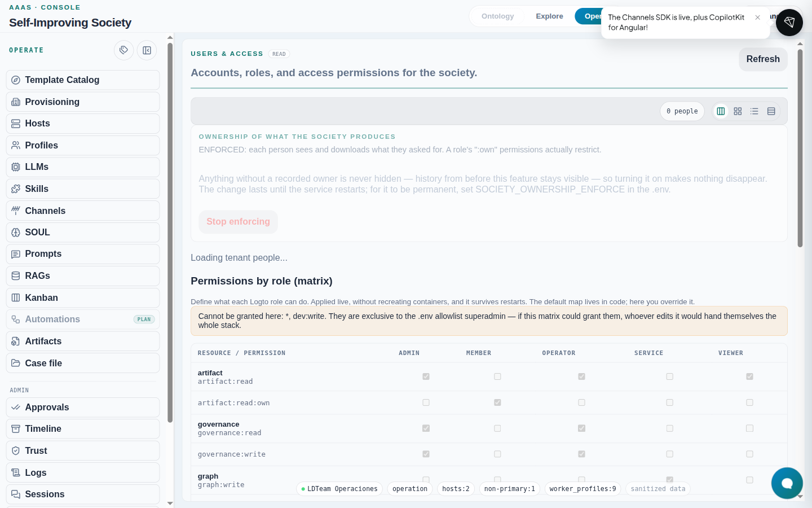Click the hosts:2 status chip
Image resolution: width=812 pixels, height=508 pixels.
click(456, 489)
